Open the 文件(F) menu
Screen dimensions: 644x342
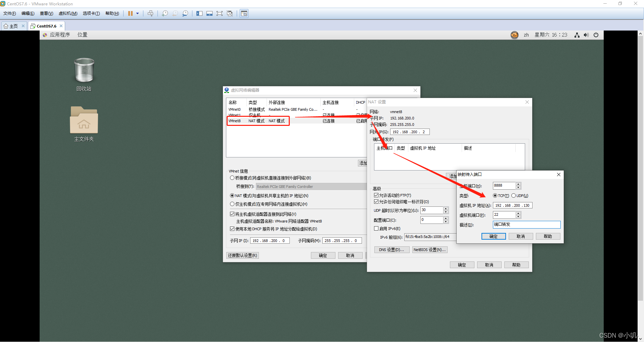(10, 13)
